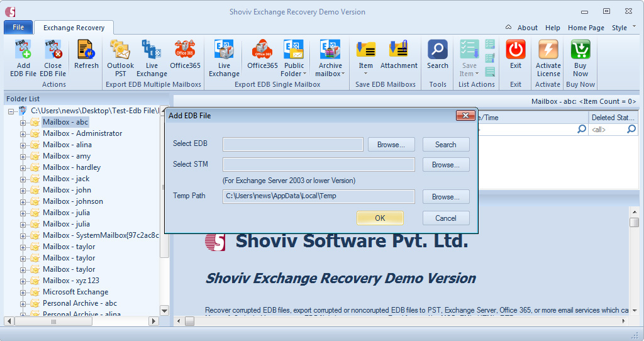
Task: Click the Temp Path input field
Action: (319, 196)
